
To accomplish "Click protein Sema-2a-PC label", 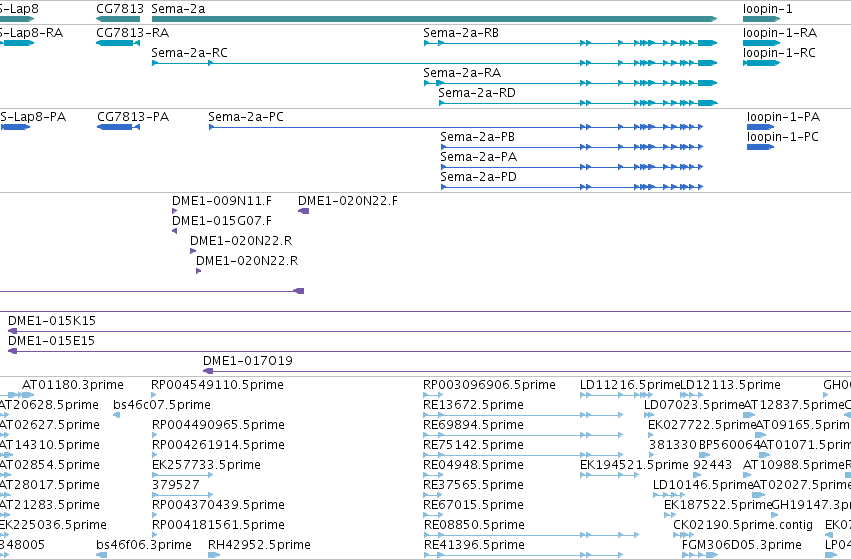I will coord(246,117).
